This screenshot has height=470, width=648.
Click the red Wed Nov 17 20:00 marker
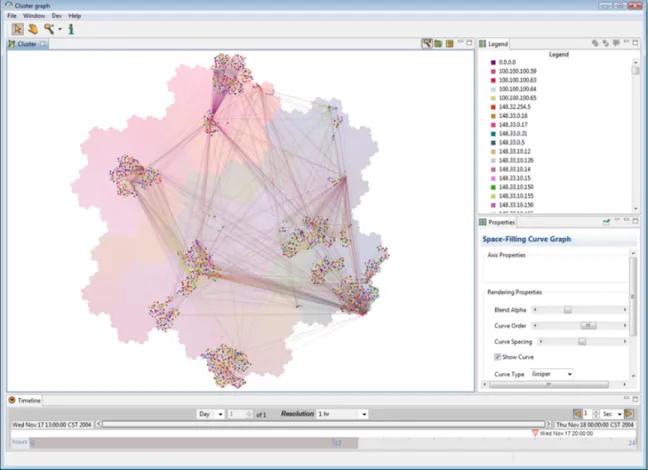pyautogui.click(x=535, y=433)
